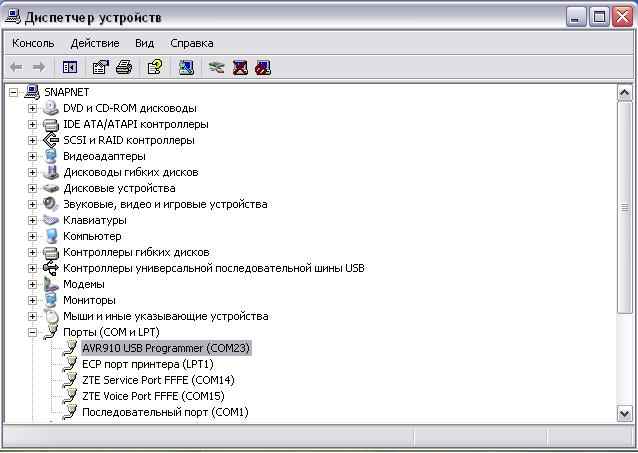Click the Клавиатуры keyboard icon

click(x=50, y=220)
